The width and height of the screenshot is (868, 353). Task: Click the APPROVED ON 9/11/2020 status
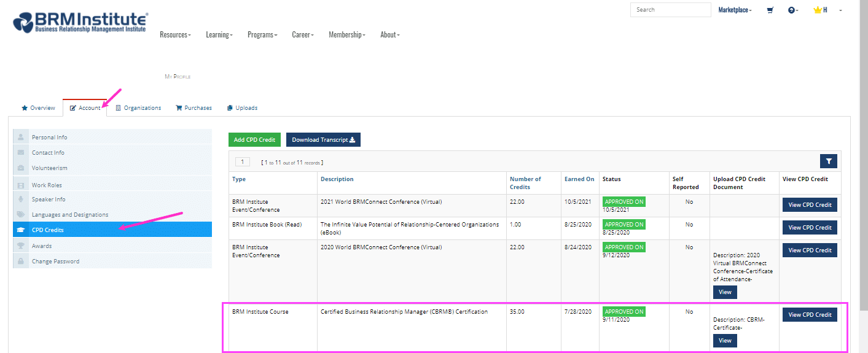(x=624, y=315)
